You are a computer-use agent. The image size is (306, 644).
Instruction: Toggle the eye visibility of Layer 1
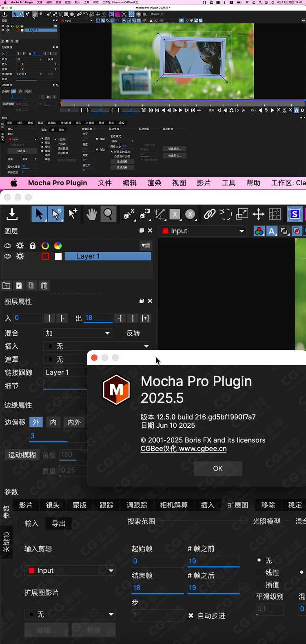7,256
